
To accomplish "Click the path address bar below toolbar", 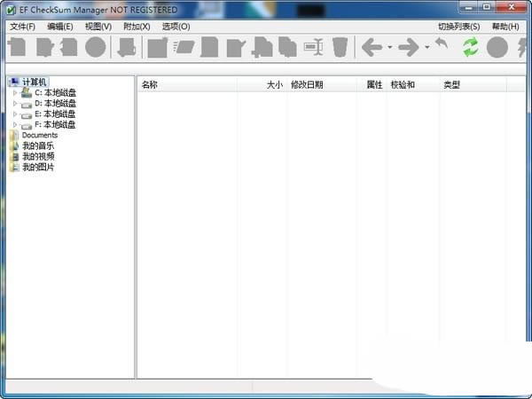I will (x=266, y=69).
